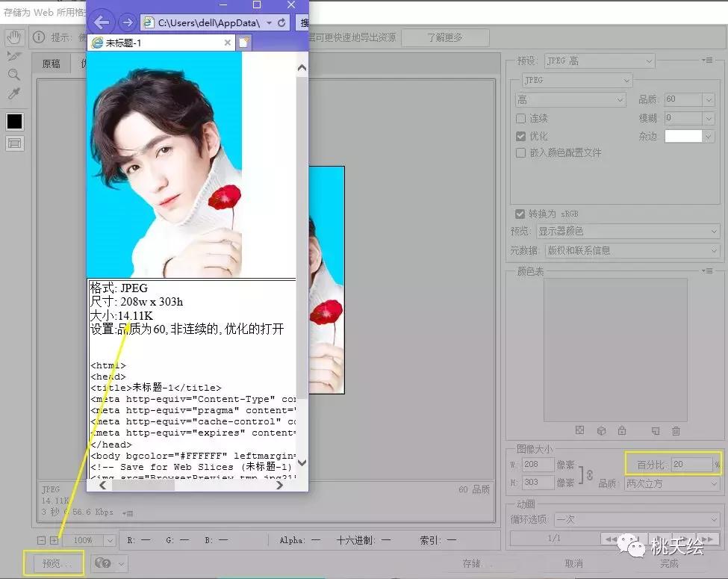Disable the 优化 (Optimized) checkbox
728x579 pixels.
pos(520,136)
